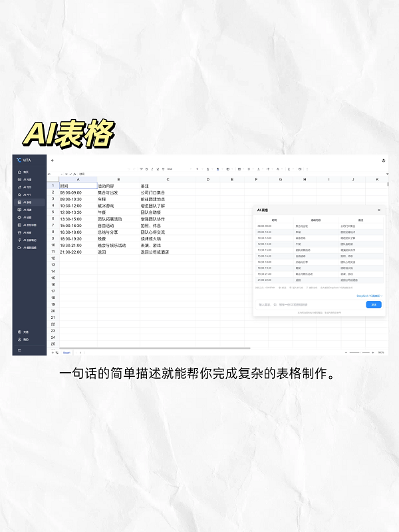Open 我的 profile item in sidebar
The image size is (399, 532).
23,340
